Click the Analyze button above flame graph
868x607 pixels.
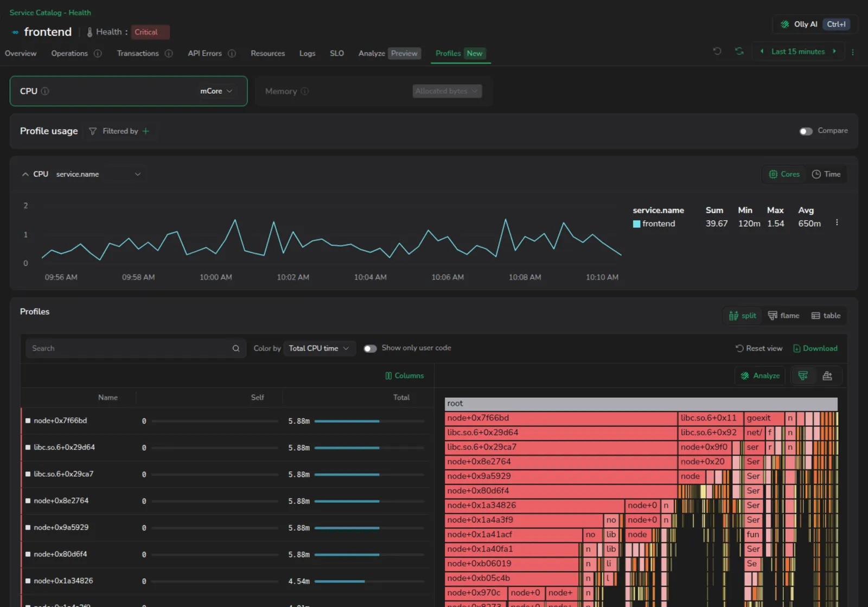click(761, 376)
